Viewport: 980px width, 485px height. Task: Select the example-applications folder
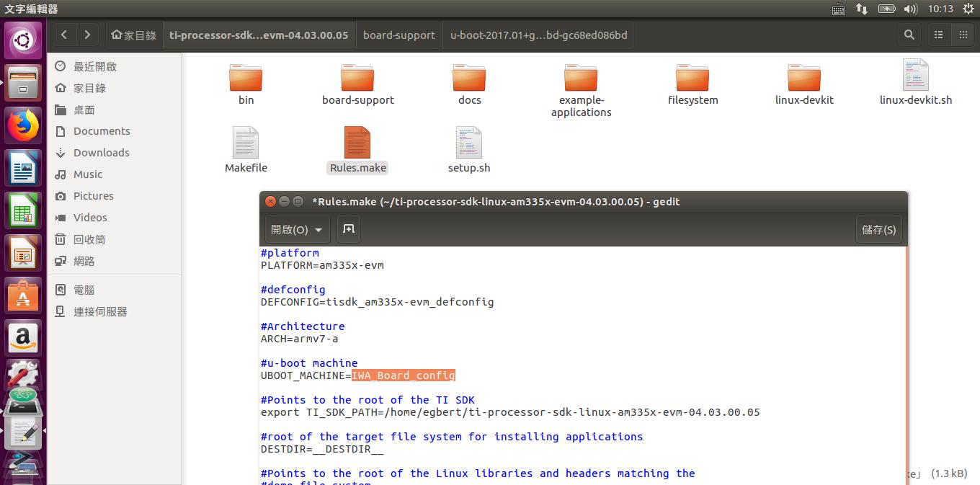click(x=581, y=90)
